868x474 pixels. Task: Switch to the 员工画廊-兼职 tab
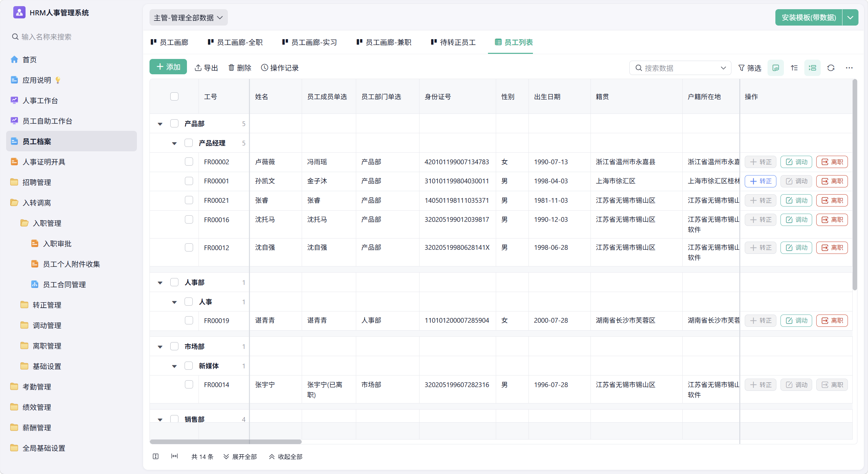tap(384, 42)
